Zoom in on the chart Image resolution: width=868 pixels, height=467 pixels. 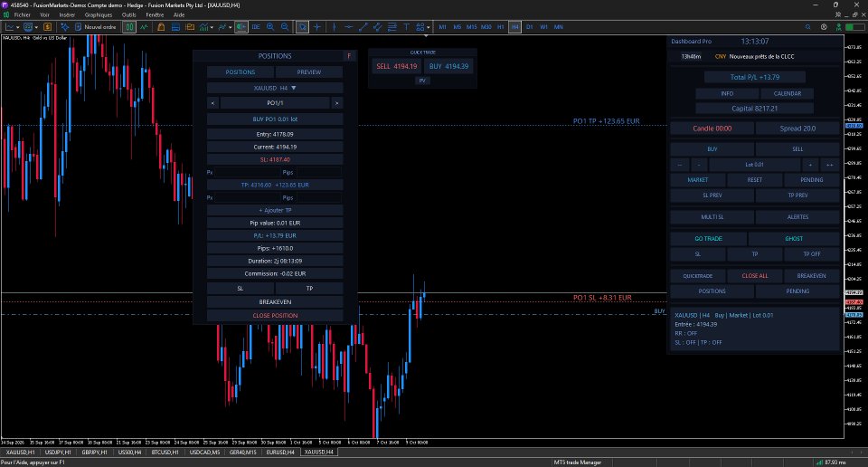point(270,26)
